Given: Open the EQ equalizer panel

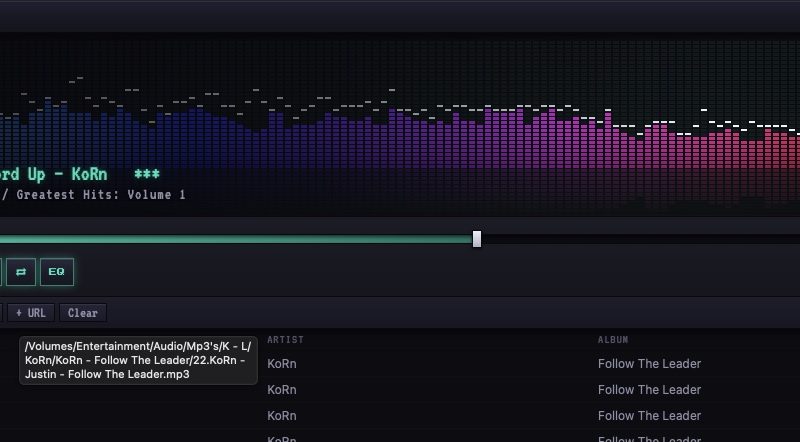Looking at the screenshot, I should (57, 272).
